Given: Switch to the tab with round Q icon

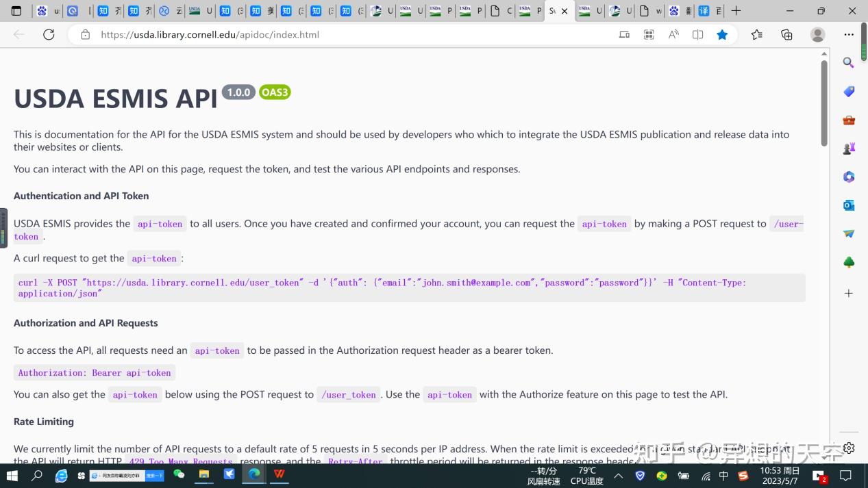Looking at the screenshot, I should (x=79, y=11).
